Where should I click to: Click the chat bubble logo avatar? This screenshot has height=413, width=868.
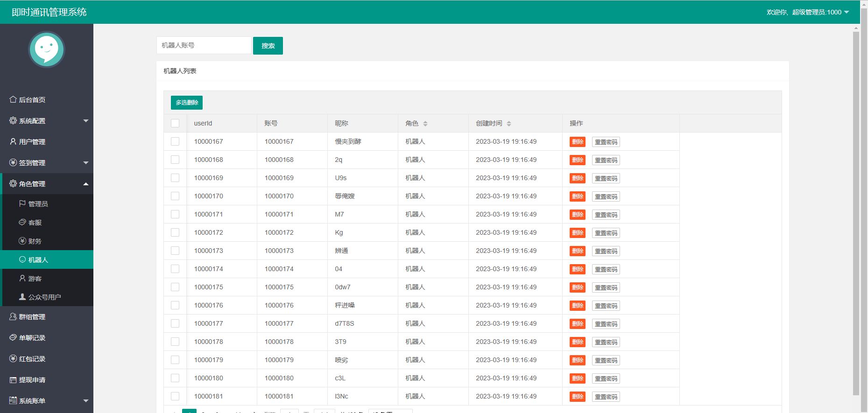point(47,49)
